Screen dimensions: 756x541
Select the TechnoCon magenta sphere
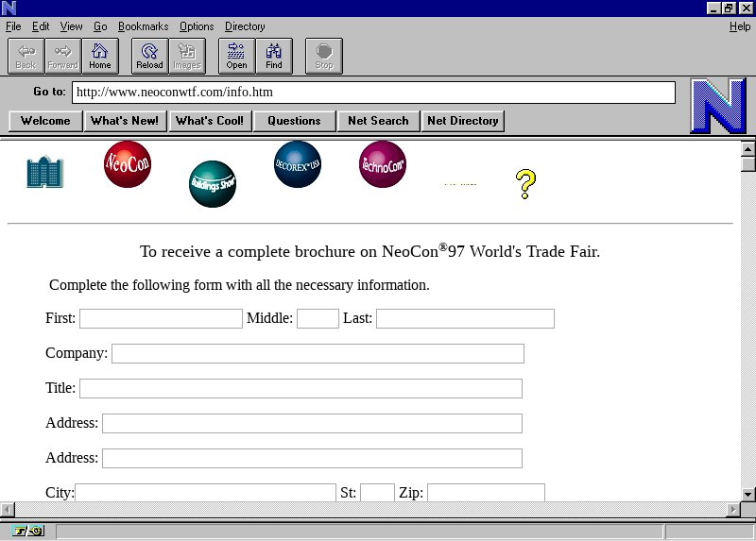click(x=383, y=164)
